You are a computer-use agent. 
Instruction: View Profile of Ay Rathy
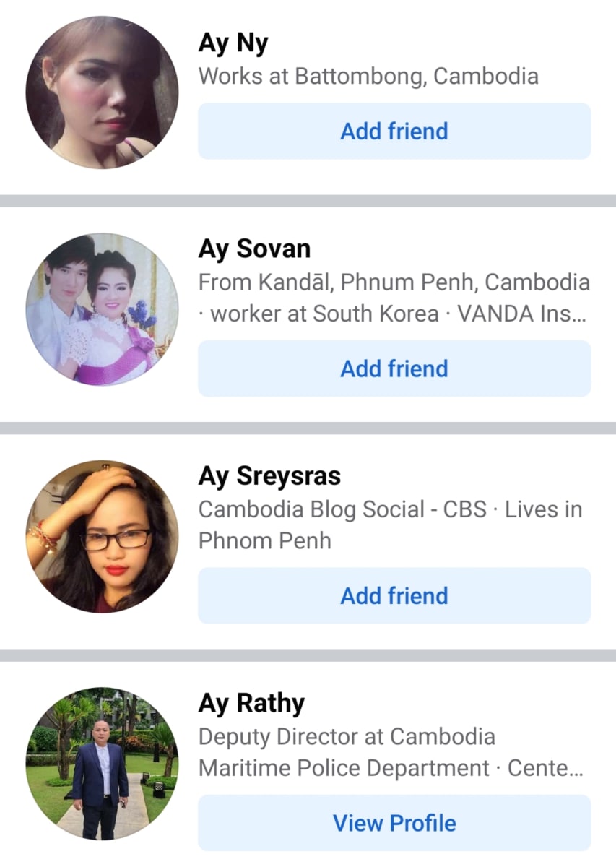point(394,823)
